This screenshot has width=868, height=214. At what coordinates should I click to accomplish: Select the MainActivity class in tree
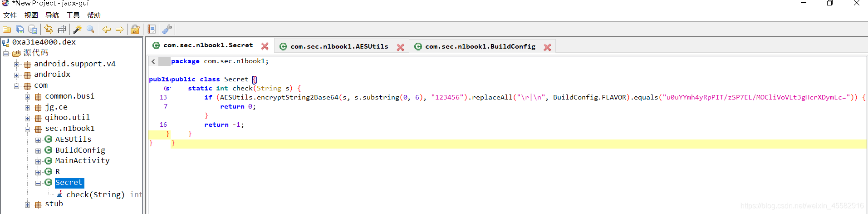click(x=83, y=160)
